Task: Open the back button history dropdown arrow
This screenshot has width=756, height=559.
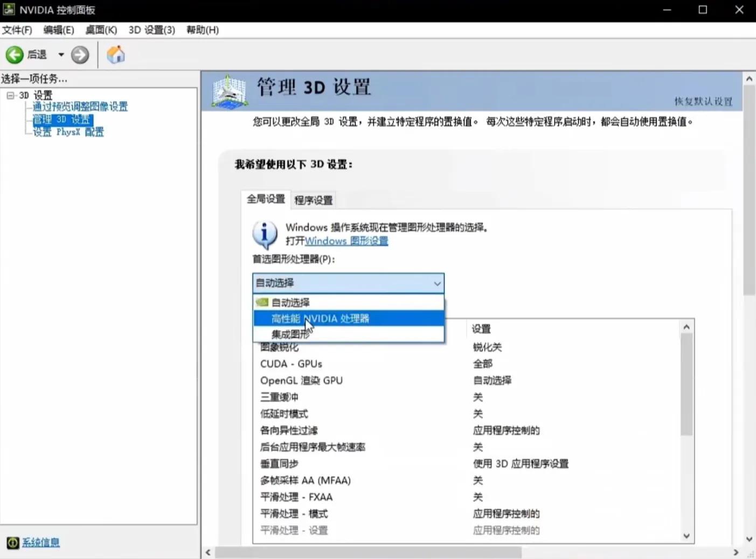Action: click(x=61, y=54)
